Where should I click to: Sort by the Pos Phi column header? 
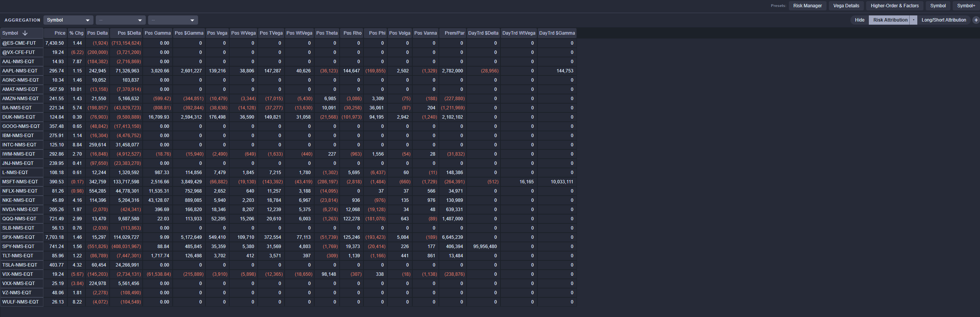click(375, 33)
